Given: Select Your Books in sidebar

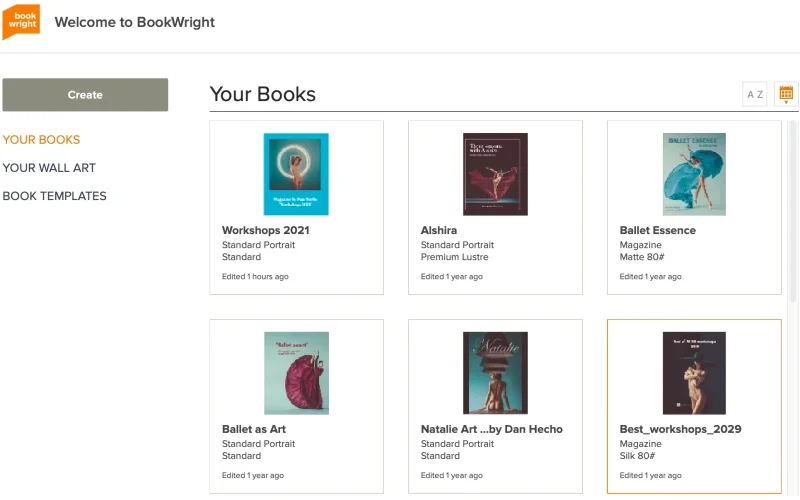Looking at the screenshot, I should [x=41, y=140].
